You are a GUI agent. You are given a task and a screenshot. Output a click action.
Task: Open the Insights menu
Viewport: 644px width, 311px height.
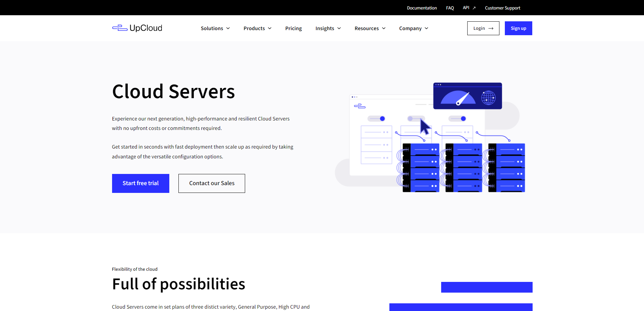pos(328,28)
